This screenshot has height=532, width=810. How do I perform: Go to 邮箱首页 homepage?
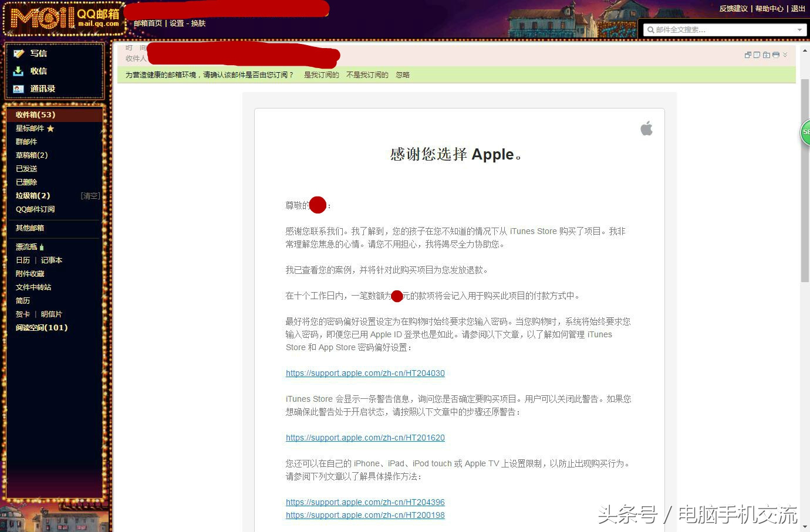[148, 23]
